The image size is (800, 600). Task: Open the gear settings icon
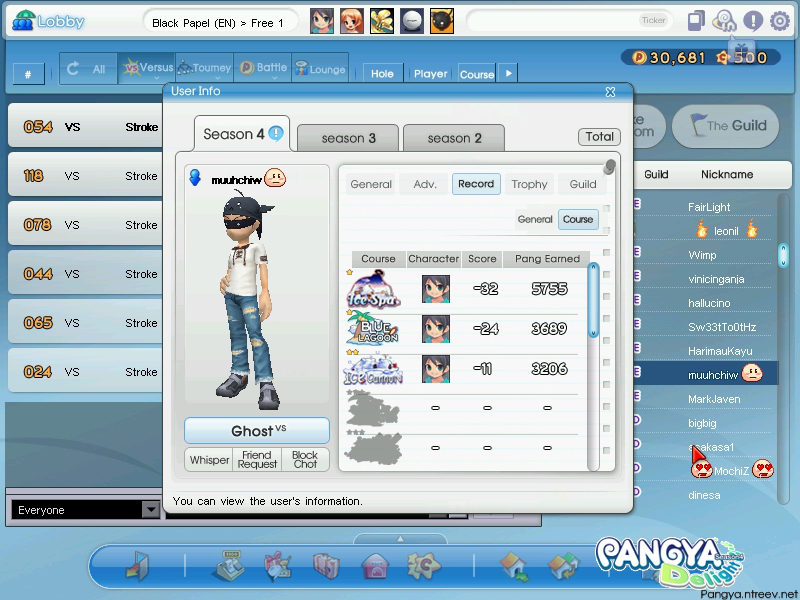(x=780, y=21)
